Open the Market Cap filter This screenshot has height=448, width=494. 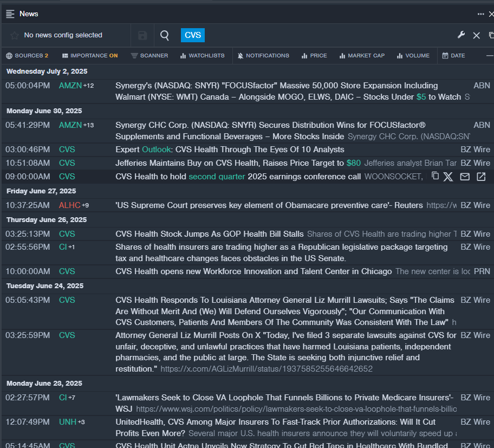[x=362, y=56]
